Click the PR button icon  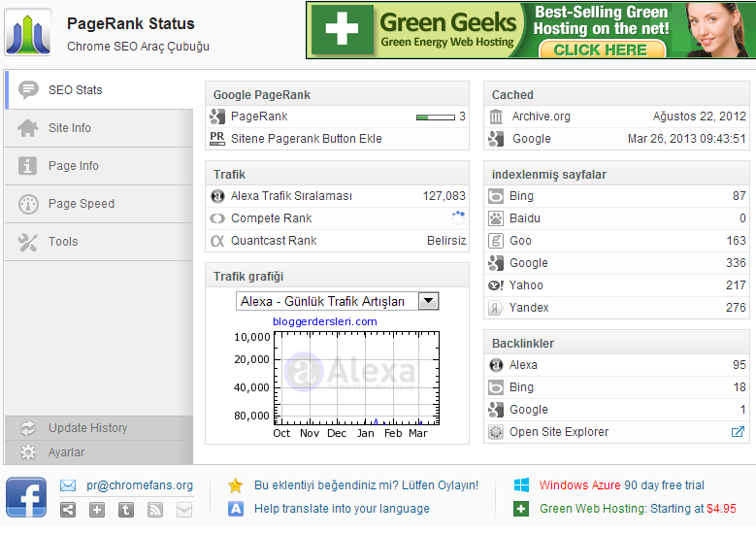coord(217,139)
